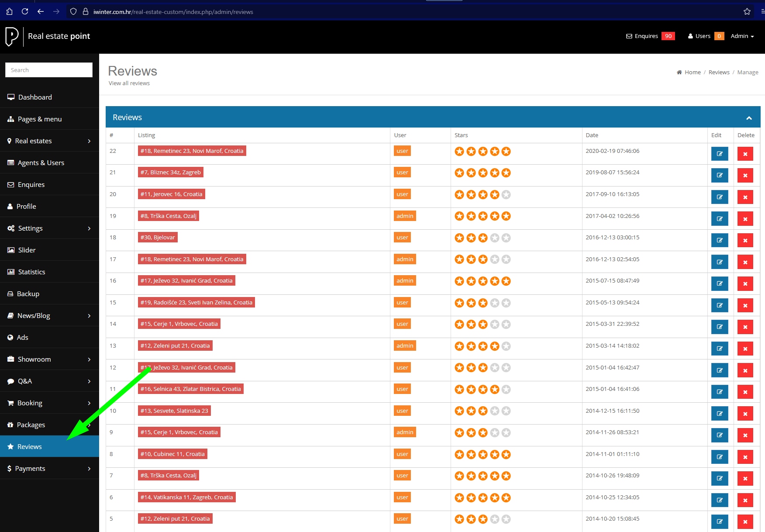Edit review 11 for Selnica 43
The width and height of the screenshot is (765, 532).
tap(720, 392)
